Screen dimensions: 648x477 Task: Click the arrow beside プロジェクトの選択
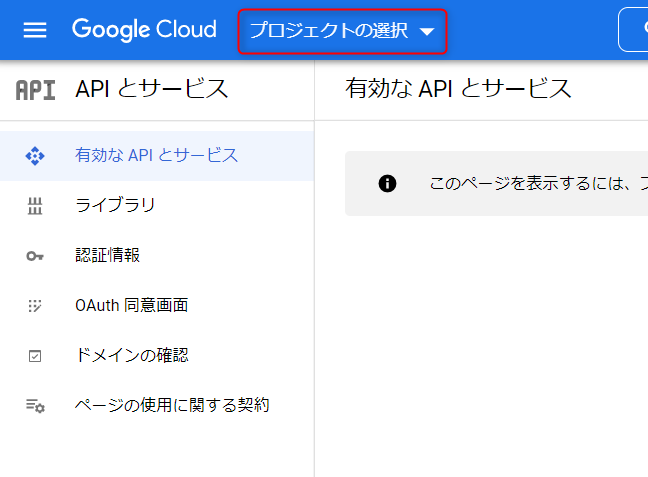[427, 32]
